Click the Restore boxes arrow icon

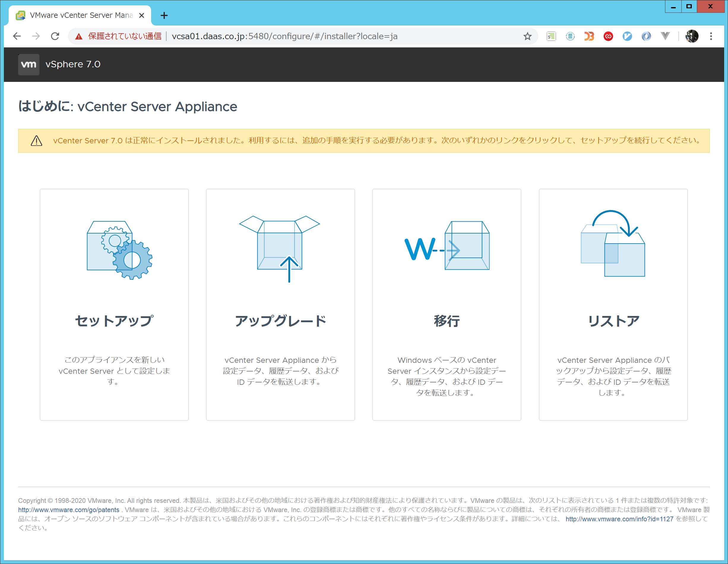point(613,243)
